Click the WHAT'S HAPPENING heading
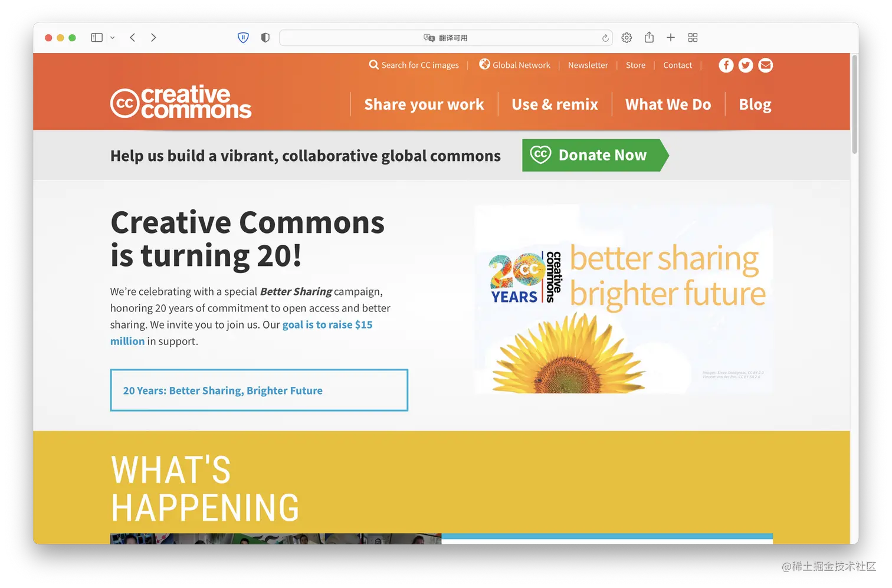Viewport: 892px width, 588px height. click(x=205, y=489)
